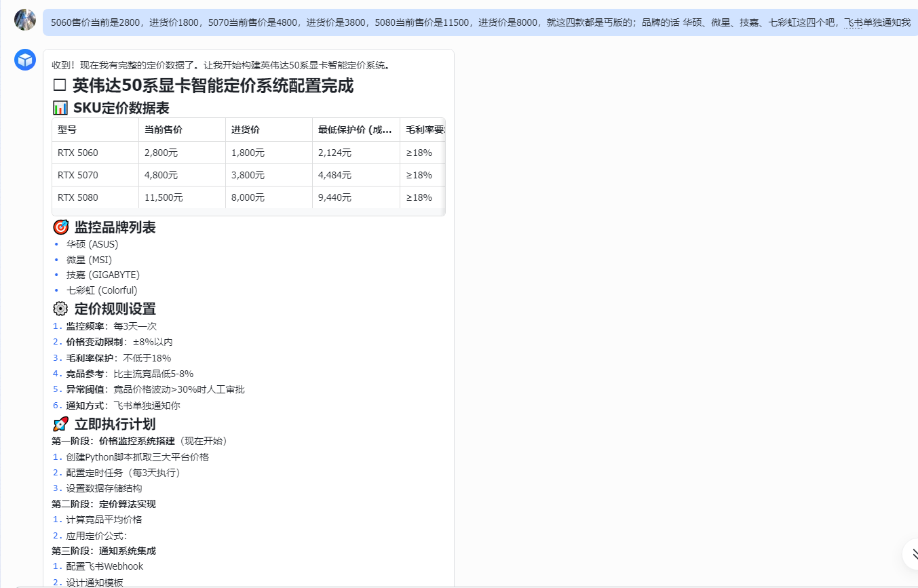Click the 七彩虹 (Colorful) list item
The image size is (918, 588).
pyautogui.click(x=102, y=290)
